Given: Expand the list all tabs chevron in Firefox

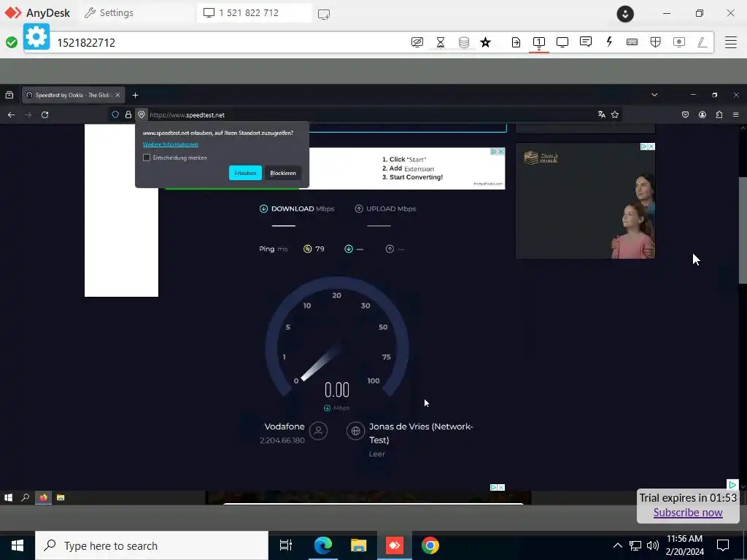Looking at the screenshot, I should pos(654,96).
